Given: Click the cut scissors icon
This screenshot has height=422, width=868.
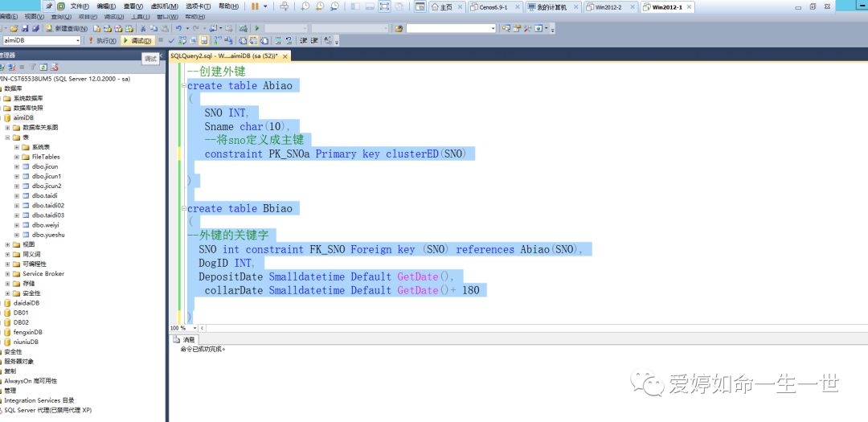Looking at the screenshot, I should click(x=143, y=28).
